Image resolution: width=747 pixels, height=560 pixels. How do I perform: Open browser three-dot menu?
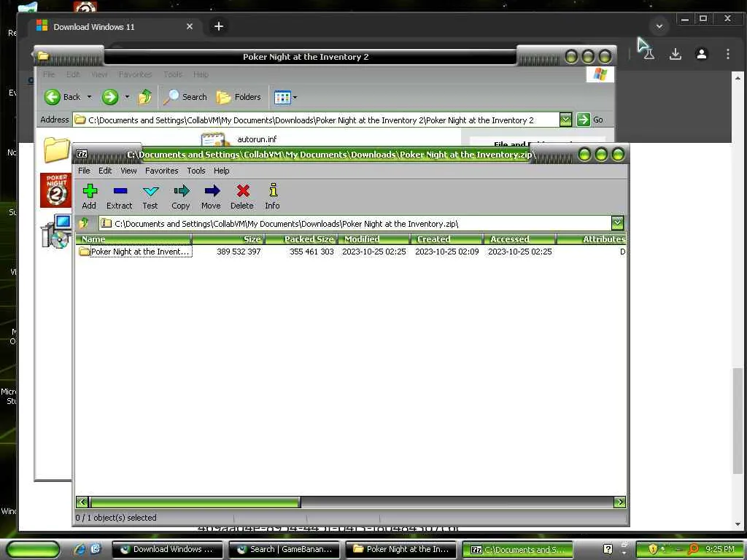[x=727, y=54]
